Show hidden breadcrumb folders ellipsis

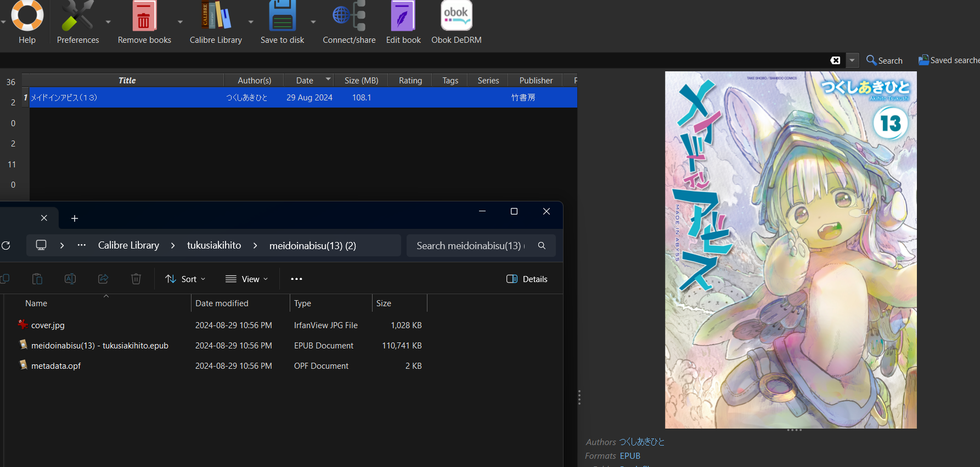[x=82, y=245]
